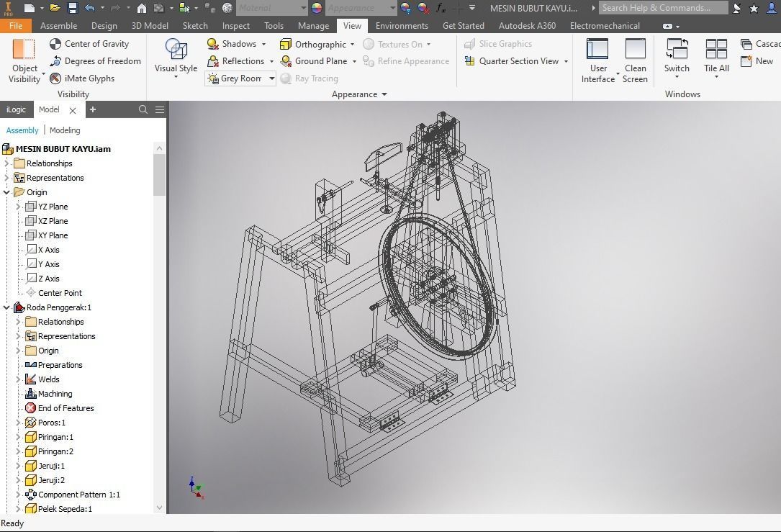Select the Z Axis tree item
This screenshot has height=532, width=781.
[43, 279]
